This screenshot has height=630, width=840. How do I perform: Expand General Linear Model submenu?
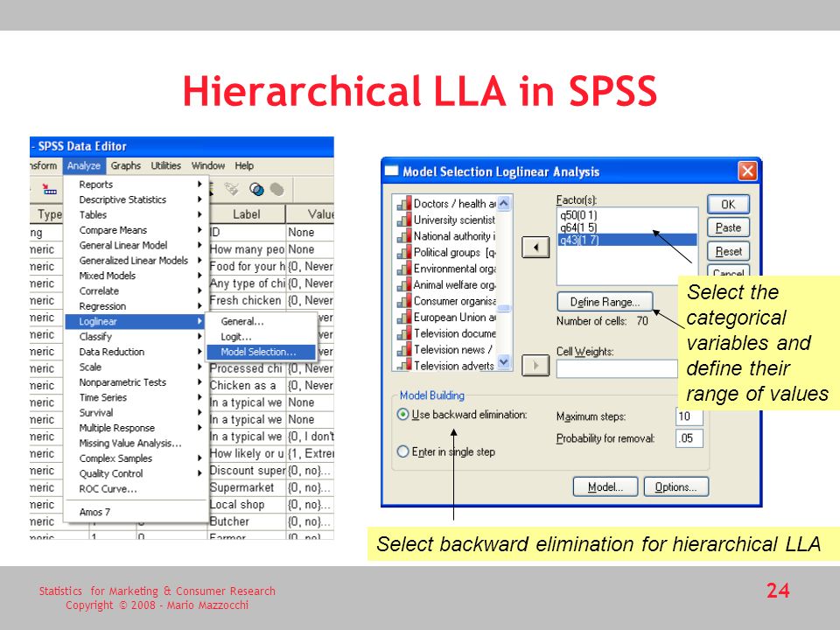[x=135, y=245]
